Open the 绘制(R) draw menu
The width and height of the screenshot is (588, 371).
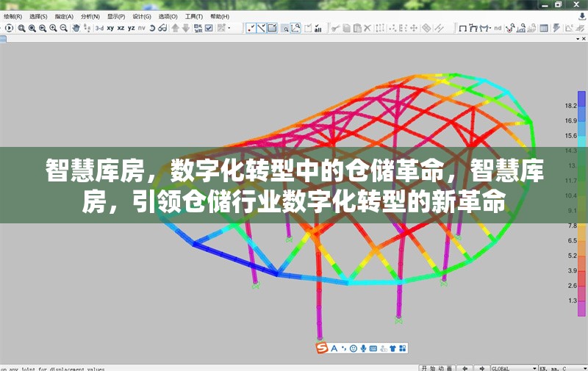[x=13, y=16]
